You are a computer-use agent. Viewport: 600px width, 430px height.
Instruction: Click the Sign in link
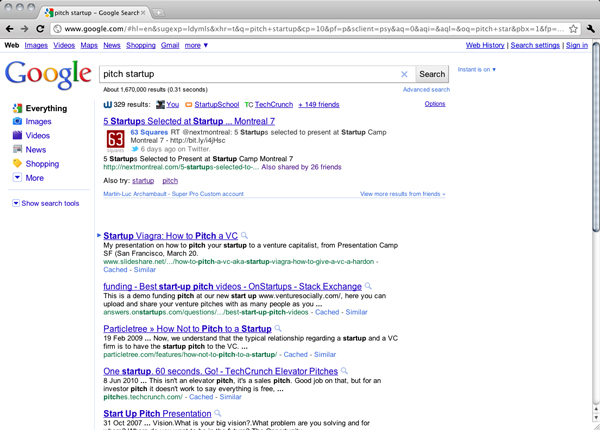coord(577,45)
